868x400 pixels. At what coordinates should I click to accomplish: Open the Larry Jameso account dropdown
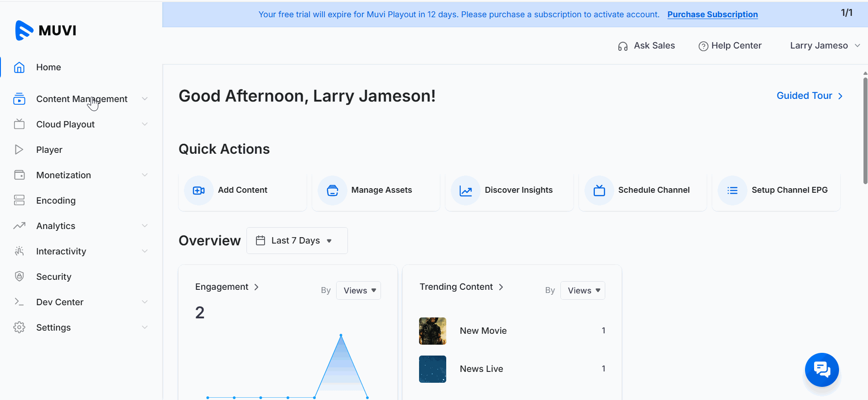[825, 46]
